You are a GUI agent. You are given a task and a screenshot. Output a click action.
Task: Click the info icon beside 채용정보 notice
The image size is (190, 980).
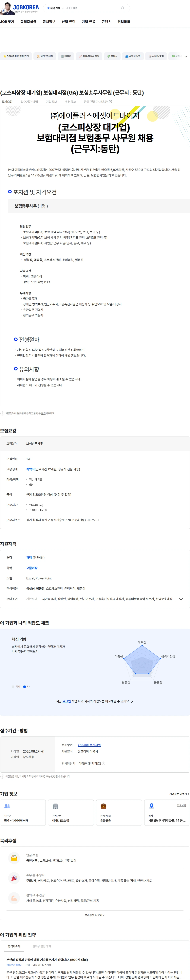[3, 413]
